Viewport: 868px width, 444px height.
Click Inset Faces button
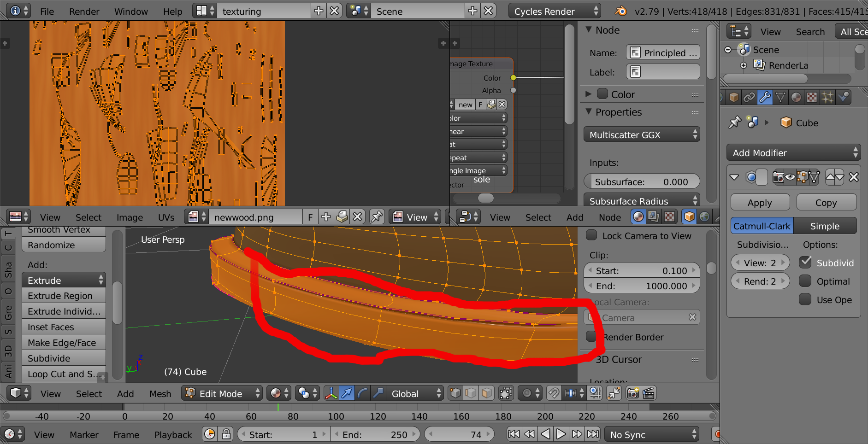click(64, 327)
